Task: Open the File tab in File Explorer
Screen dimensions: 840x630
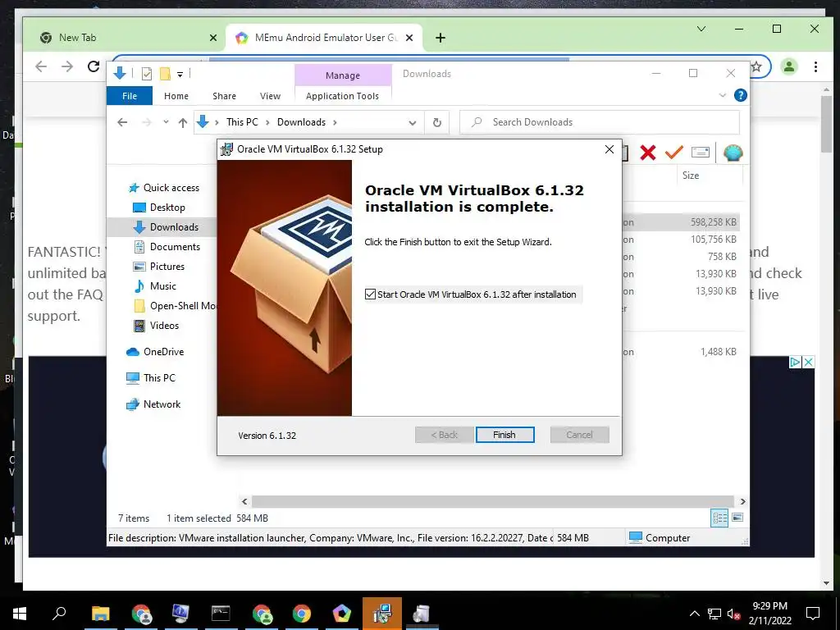Action: (129, 96)
